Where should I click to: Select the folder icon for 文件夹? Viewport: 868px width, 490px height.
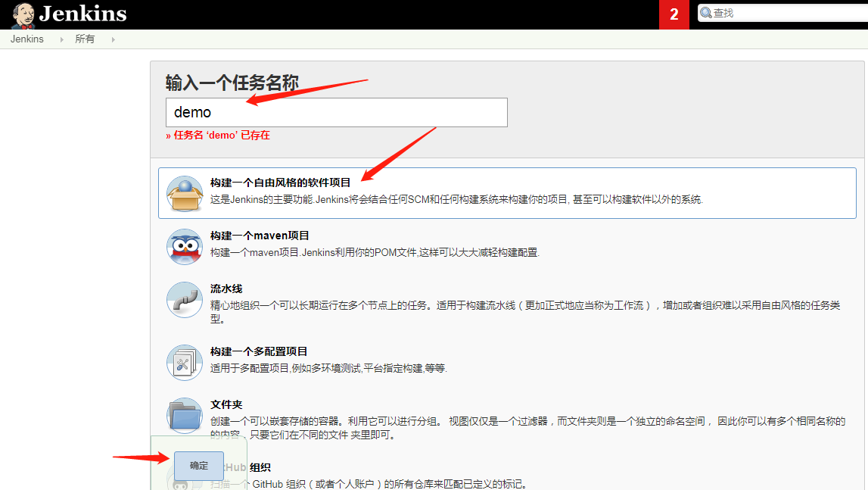click(185, 416)
